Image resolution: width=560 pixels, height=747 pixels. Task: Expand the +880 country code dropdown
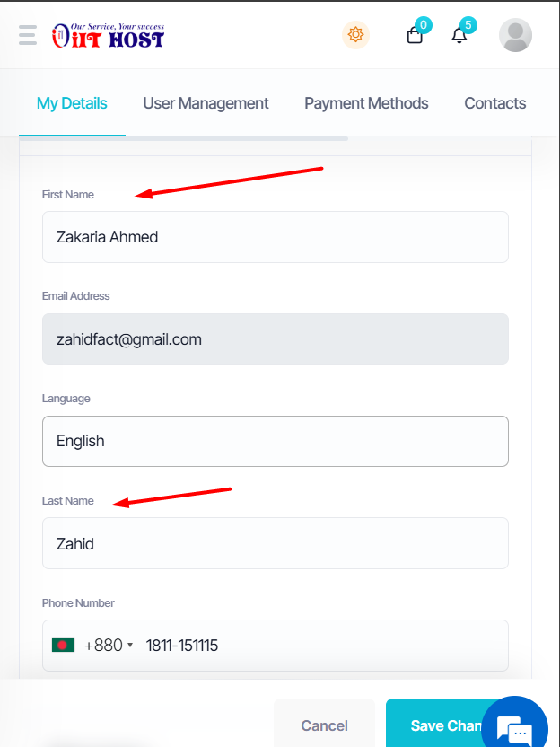(109, 645)
